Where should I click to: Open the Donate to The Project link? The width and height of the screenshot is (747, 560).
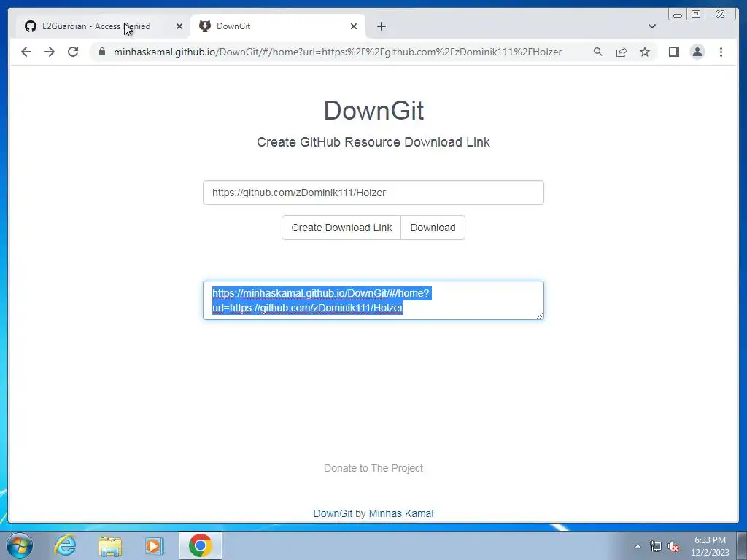click(373, 468)
